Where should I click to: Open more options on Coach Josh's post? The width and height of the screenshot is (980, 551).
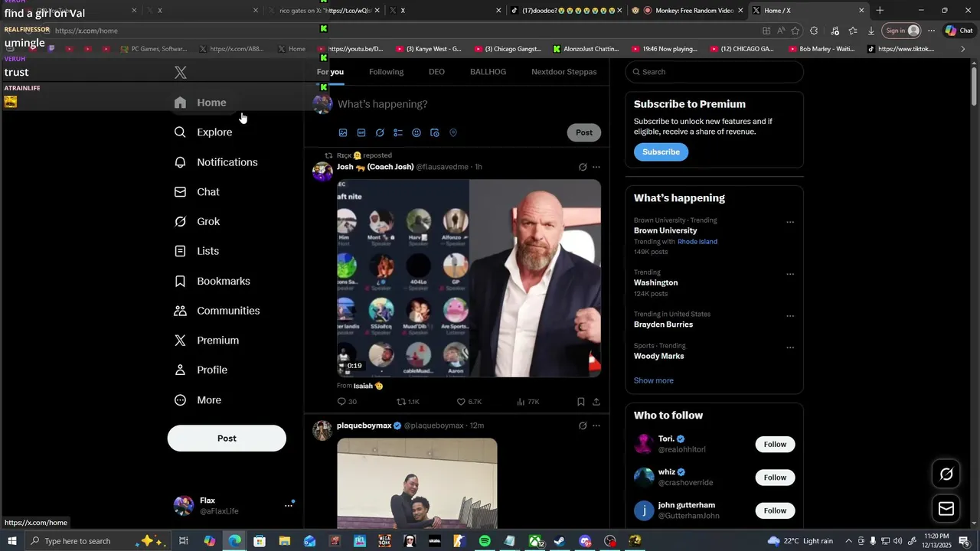(x=596, y=167)
